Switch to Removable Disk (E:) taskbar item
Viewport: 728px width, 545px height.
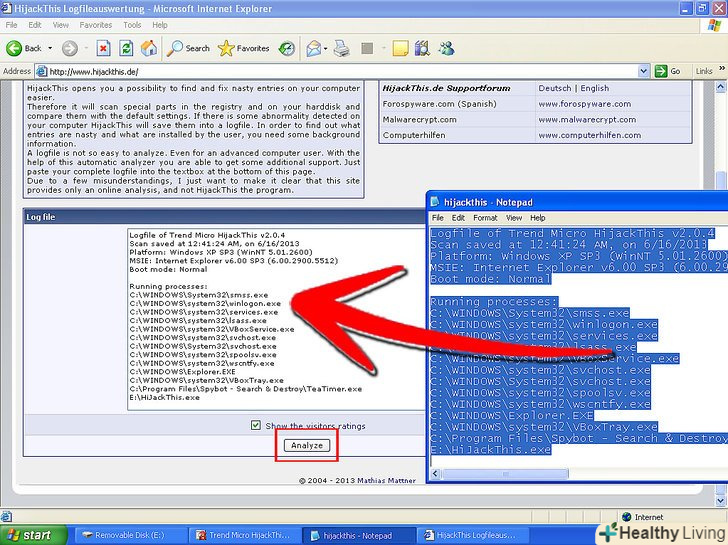coord(126,535)
